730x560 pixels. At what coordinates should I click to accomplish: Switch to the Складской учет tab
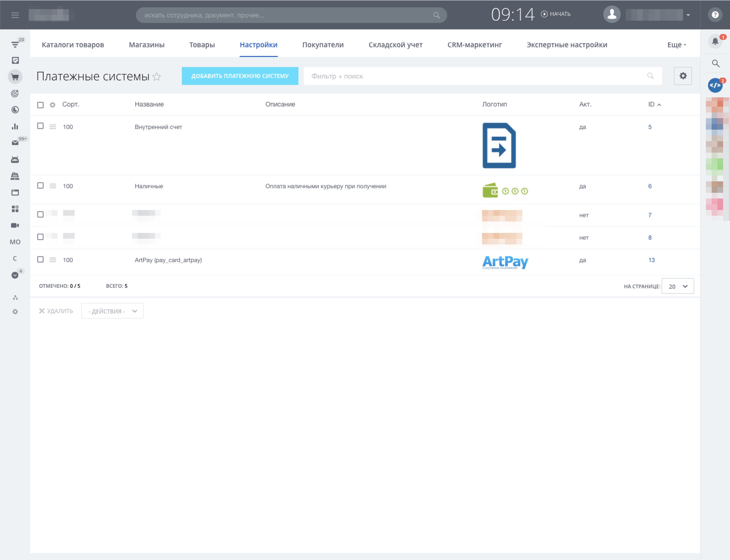pyautogui.click(x=395, y=45)
